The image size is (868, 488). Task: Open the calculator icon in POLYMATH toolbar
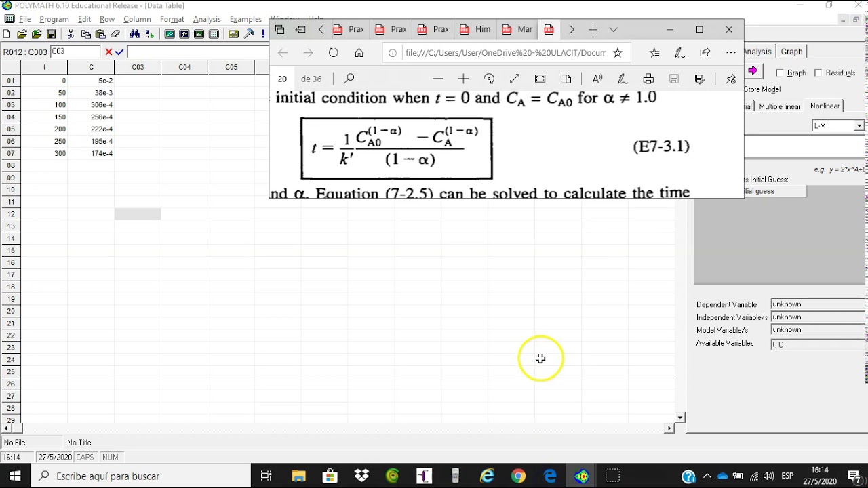[x=233, y=34]
